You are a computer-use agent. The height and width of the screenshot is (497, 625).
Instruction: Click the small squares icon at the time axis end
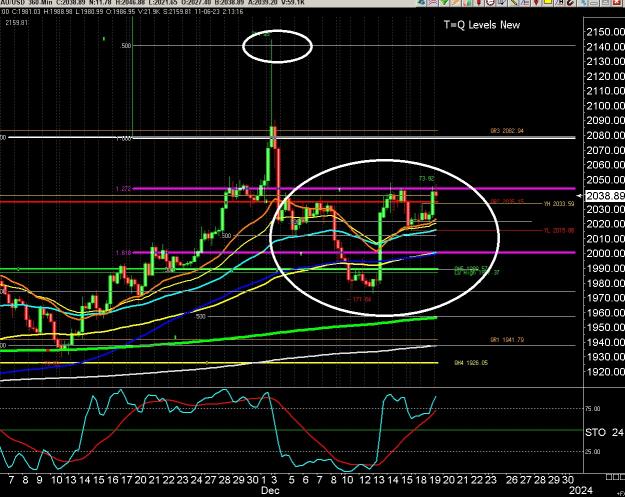click(615, 477)
